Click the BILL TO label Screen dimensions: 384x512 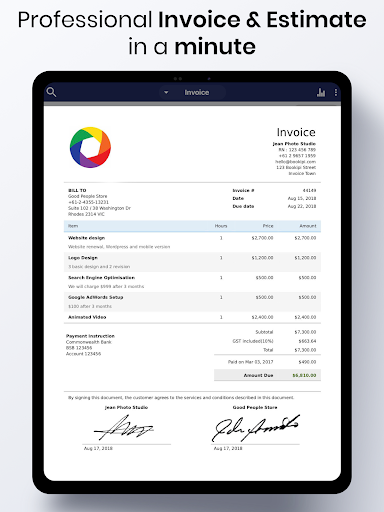click(77, 190)
